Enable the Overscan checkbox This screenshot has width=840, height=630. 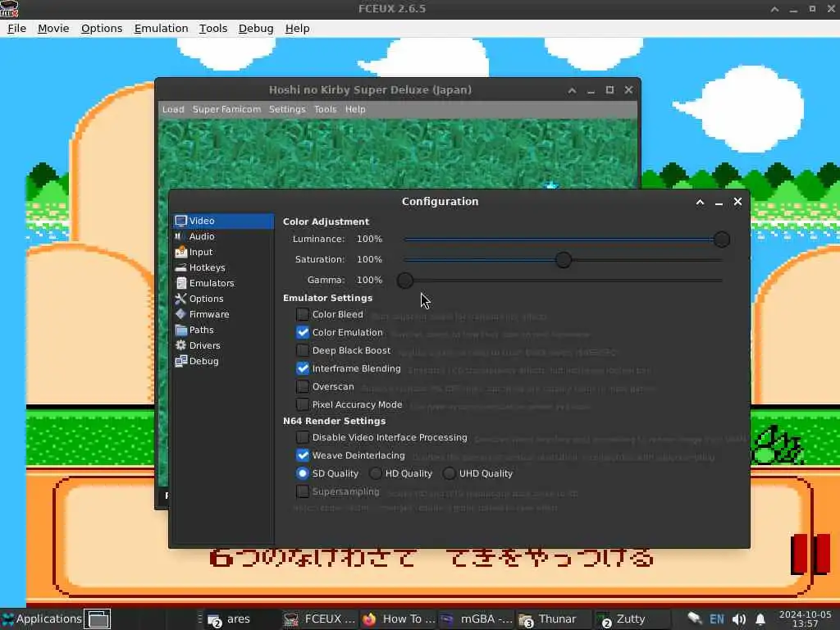pos(303,387)
